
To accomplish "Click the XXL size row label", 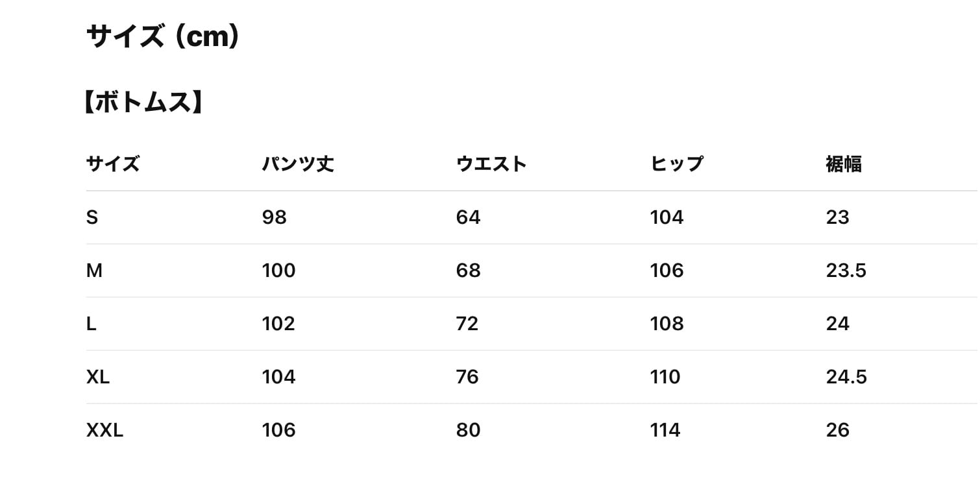I will tap(104, 430).
